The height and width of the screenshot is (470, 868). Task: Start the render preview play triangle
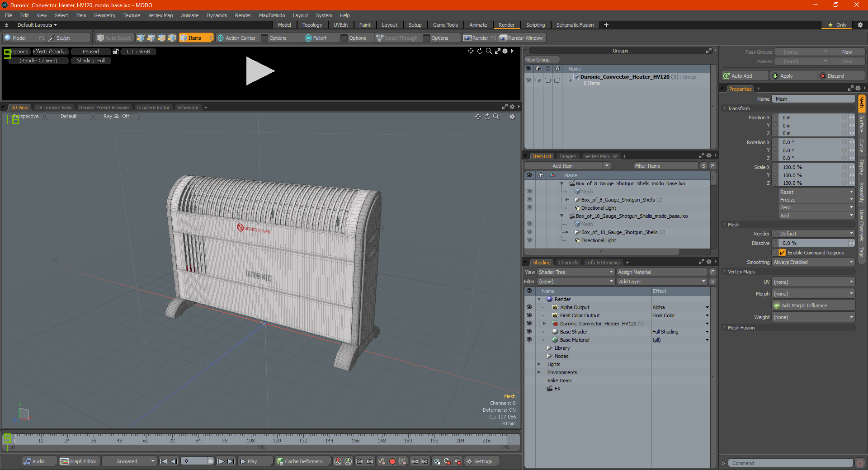click(260, 71)
